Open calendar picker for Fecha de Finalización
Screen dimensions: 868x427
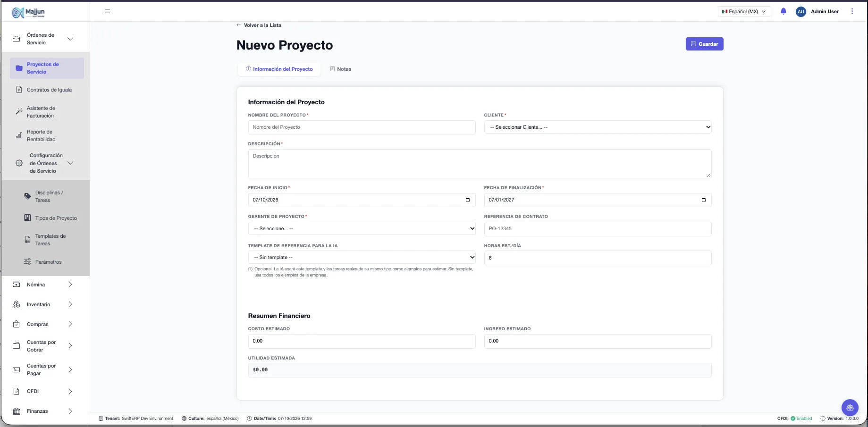703,200
